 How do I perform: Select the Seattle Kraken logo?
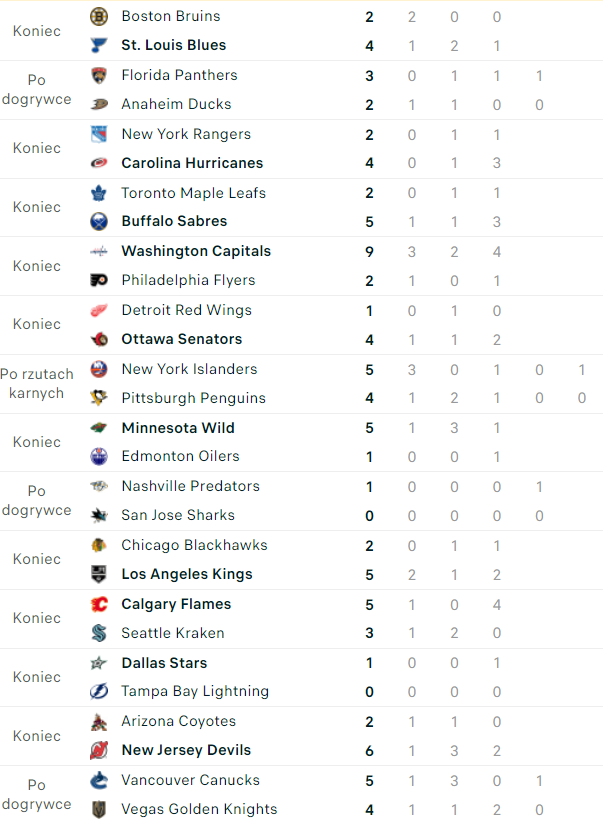(99, 633)
